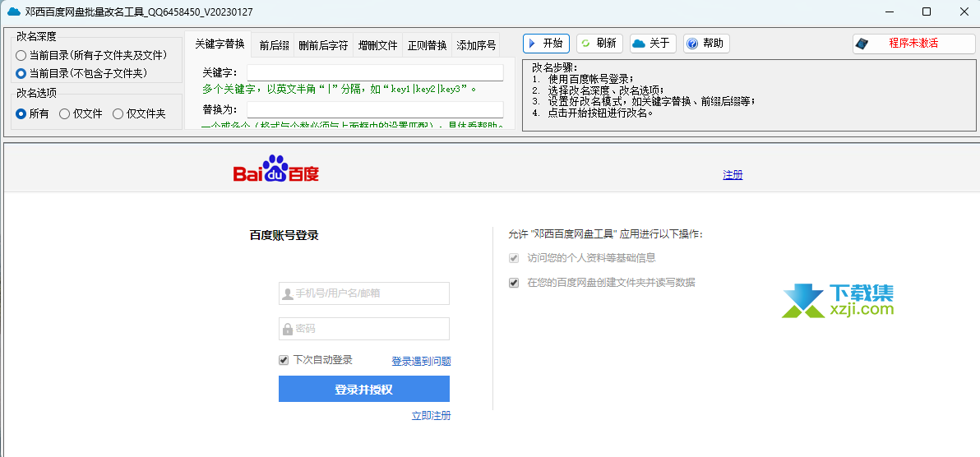Open 帮助 help
This screenshot has height=457, width=980.
706,43
